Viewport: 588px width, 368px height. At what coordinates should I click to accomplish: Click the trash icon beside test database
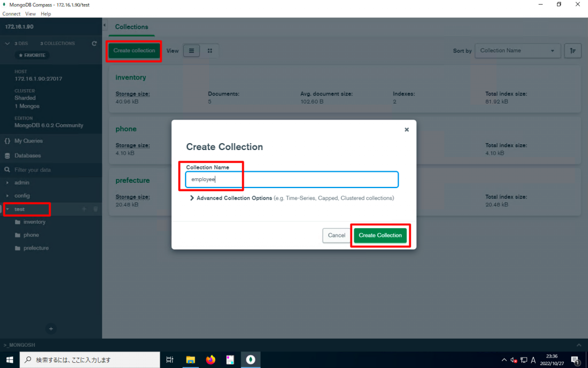(95, 209)
